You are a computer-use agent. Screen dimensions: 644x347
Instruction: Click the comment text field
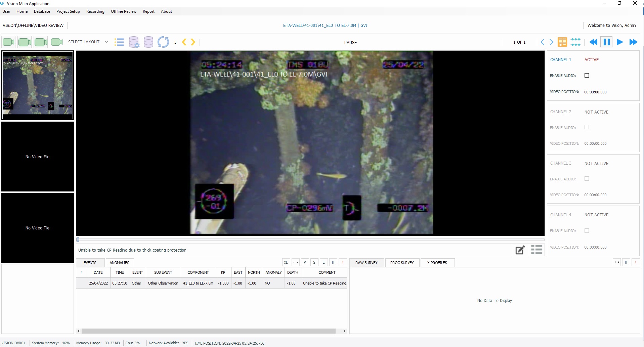(x=294, y=250)
